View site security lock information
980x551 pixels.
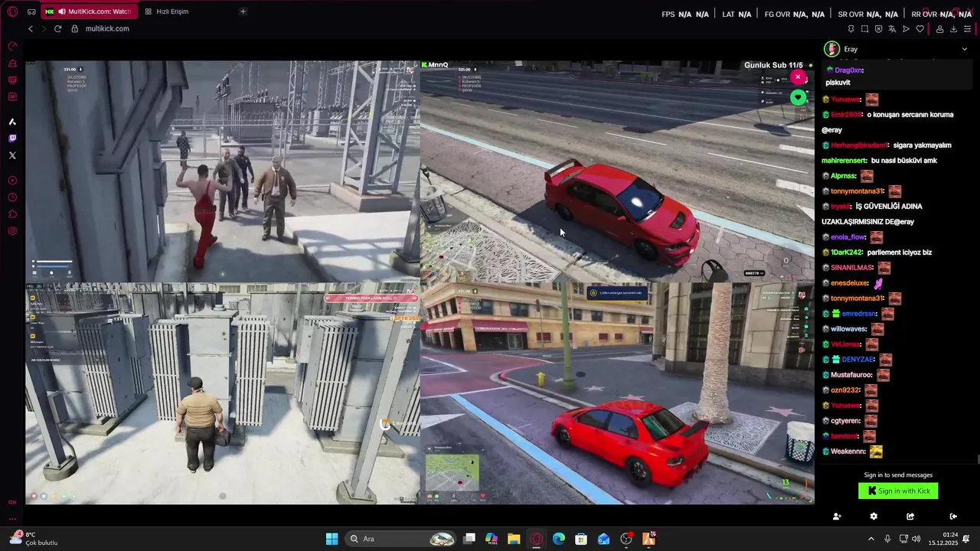pos(74,28)
